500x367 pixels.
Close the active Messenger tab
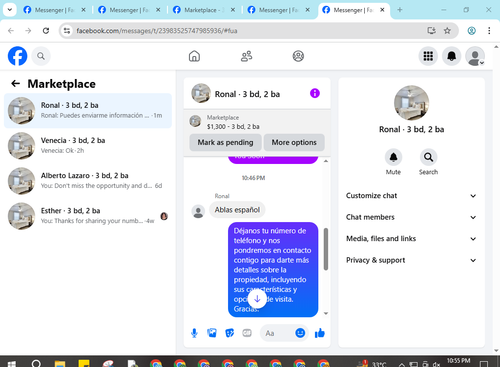pyautogui.click(x=382, y=10)
